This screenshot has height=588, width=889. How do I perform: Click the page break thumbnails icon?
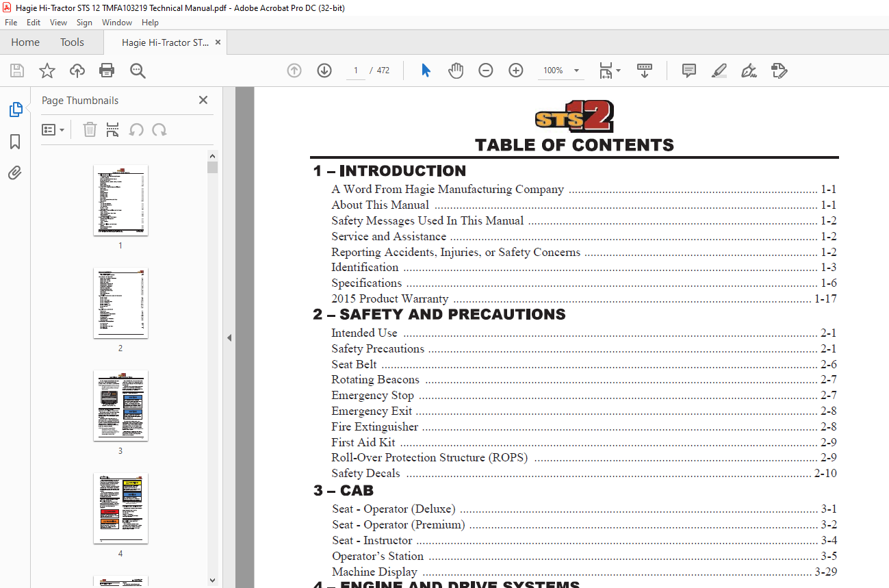point(113,129)
